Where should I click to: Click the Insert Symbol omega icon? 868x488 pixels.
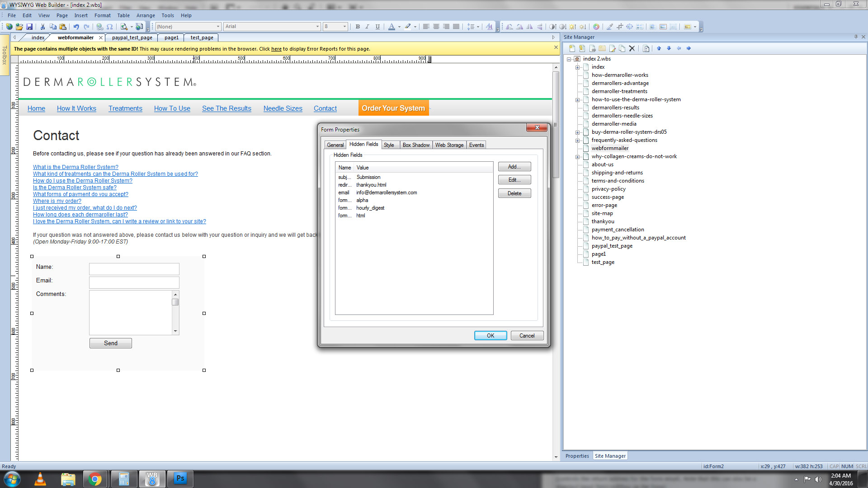point(109,27)
